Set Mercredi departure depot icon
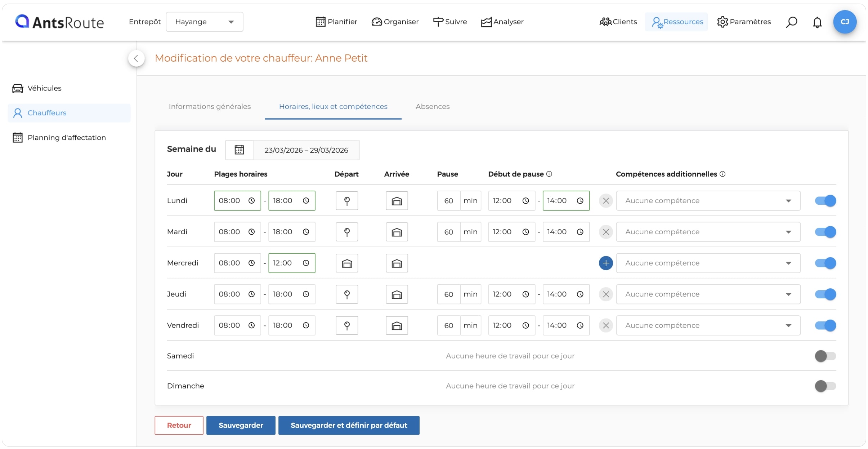The width and height of the screenshot is (868, 449). [347, 263]
